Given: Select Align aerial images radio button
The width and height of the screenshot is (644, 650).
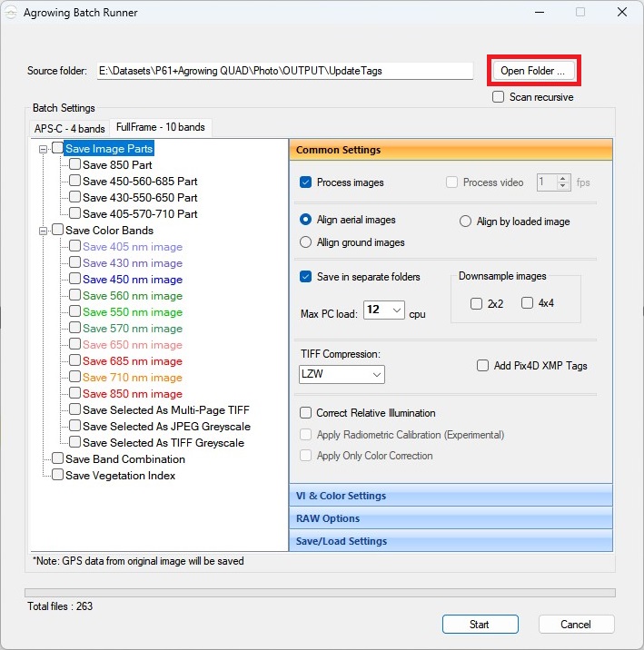Looking at the screenshot, I should (x=305, y=220).
